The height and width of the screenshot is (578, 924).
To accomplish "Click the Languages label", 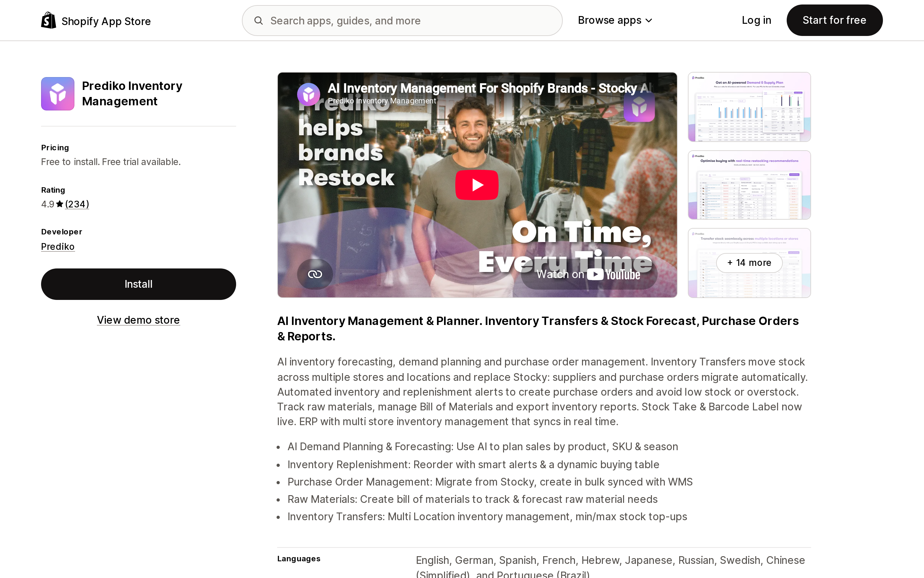I will tap(299, 558).
